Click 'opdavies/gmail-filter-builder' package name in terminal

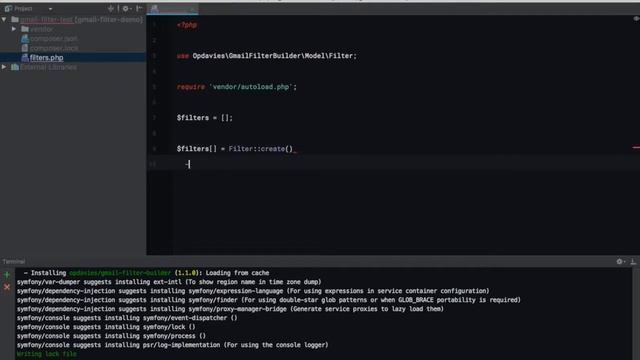[x=120, y=273]
